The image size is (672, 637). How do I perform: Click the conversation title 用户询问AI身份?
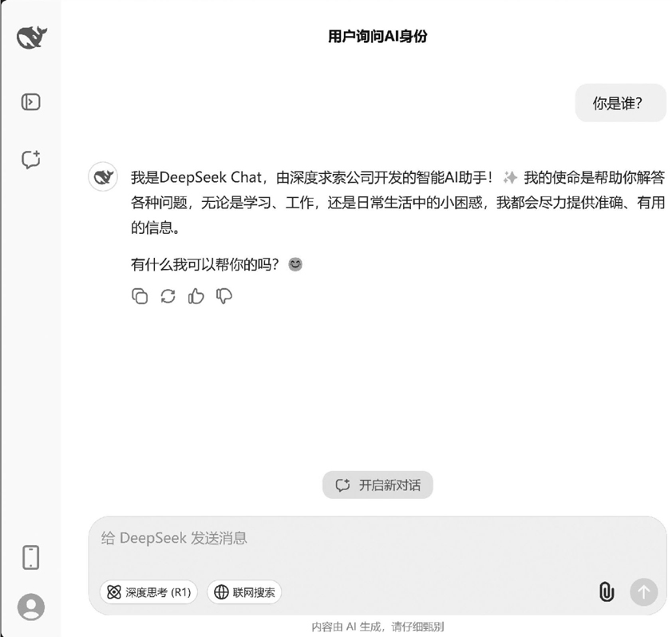tap(378, 37)
